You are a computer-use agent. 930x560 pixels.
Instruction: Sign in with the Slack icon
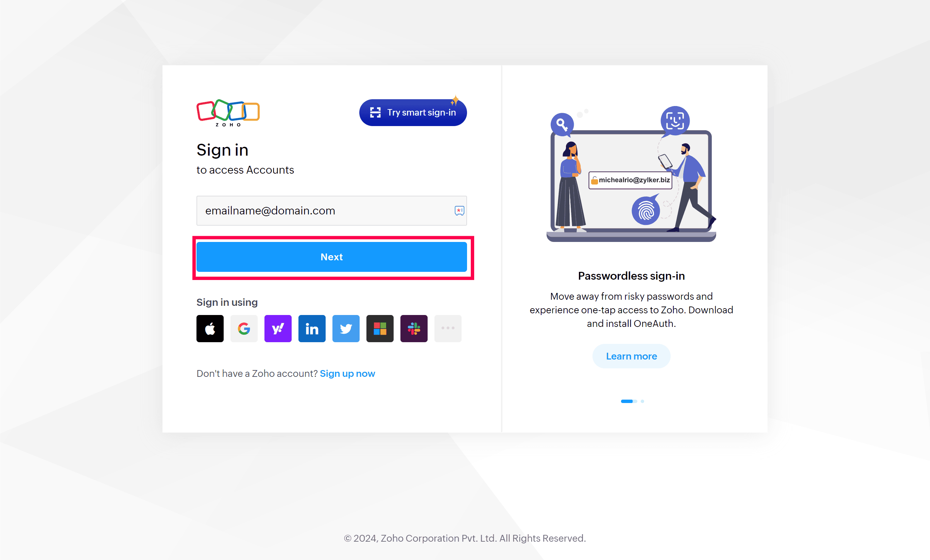(414, 328)
